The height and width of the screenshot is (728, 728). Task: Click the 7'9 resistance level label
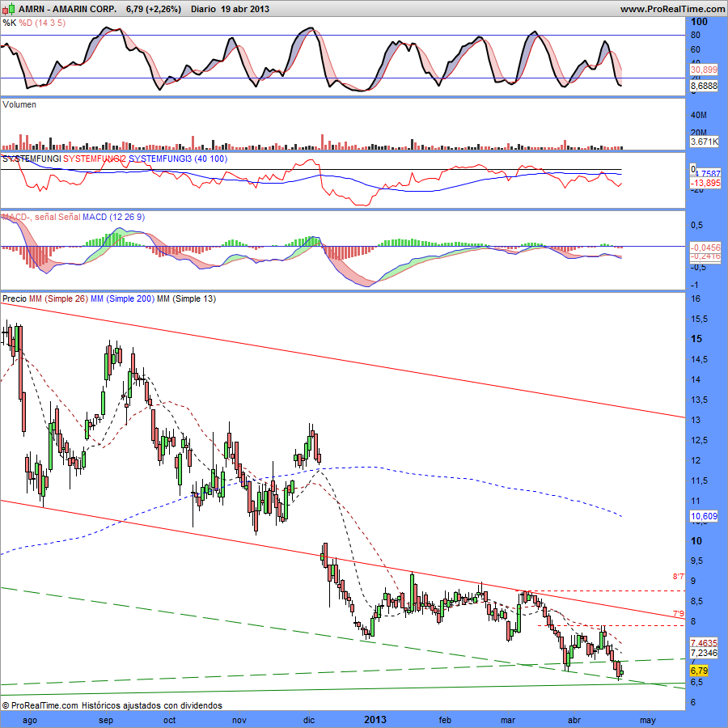pos(679,613)
